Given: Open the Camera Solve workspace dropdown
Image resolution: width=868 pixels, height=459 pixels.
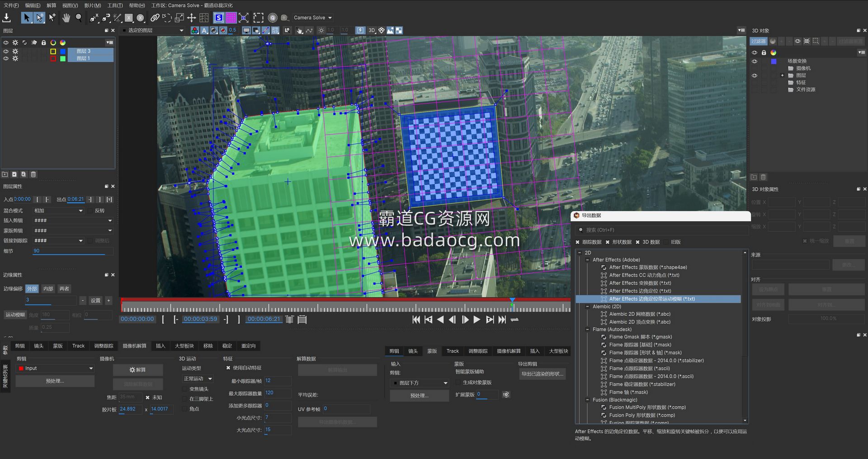Looking at the screenshot, I should [313, 18].
